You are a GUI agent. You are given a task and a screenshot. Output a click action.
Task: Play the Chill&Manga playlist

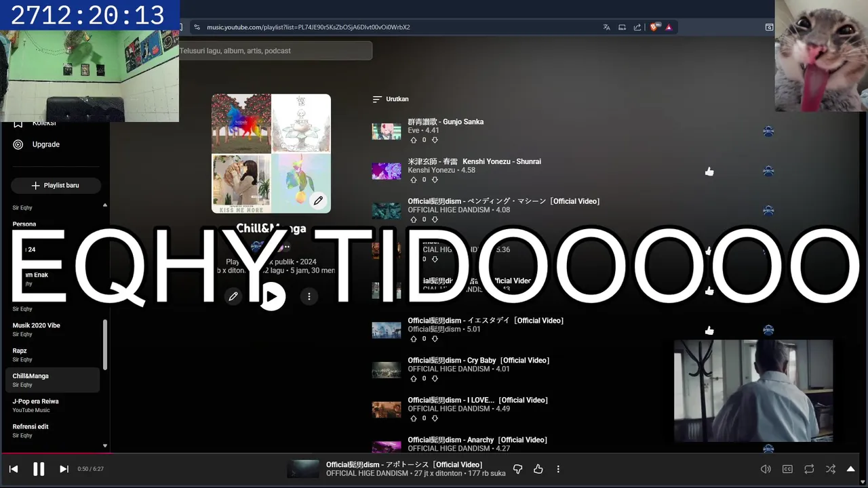click(x=272, y=296)
